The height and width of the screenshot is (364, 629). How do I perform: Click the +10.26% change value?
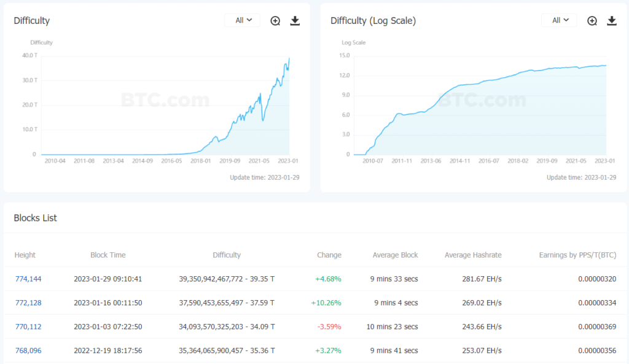(x=327, y=303)
